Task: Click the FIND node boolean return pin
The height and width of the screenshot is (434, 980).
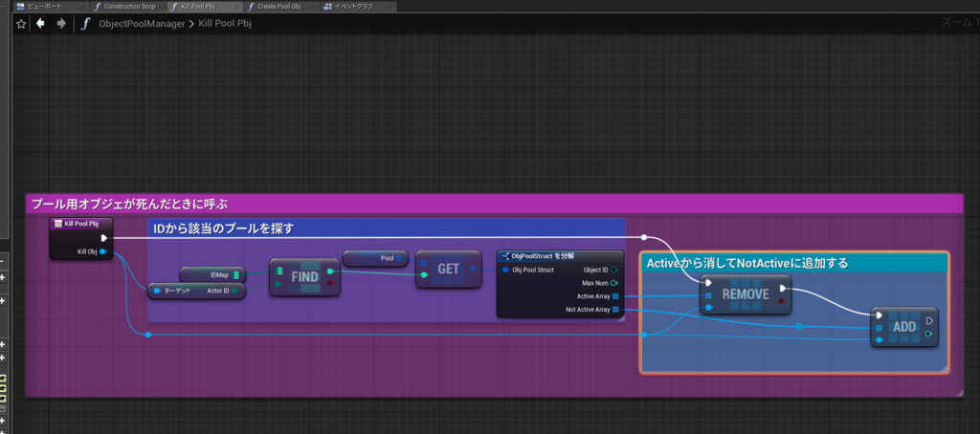Action: click(x=330, y=283)
